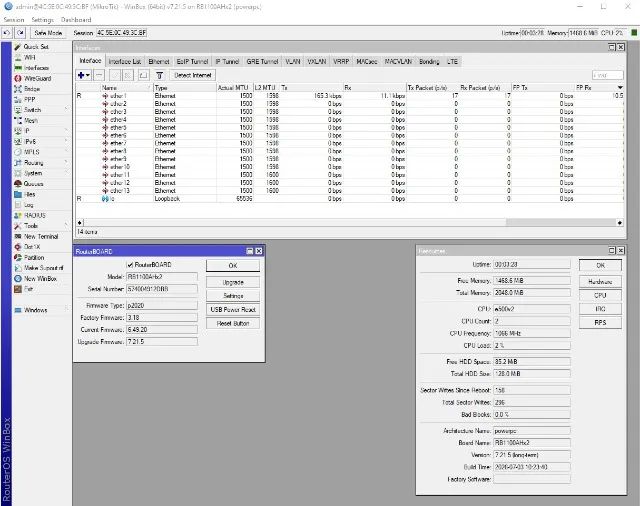Switch to the VLAN tab
Image resolution: width=640 pixels, height=506 pixels.
[x=293, y=62]
